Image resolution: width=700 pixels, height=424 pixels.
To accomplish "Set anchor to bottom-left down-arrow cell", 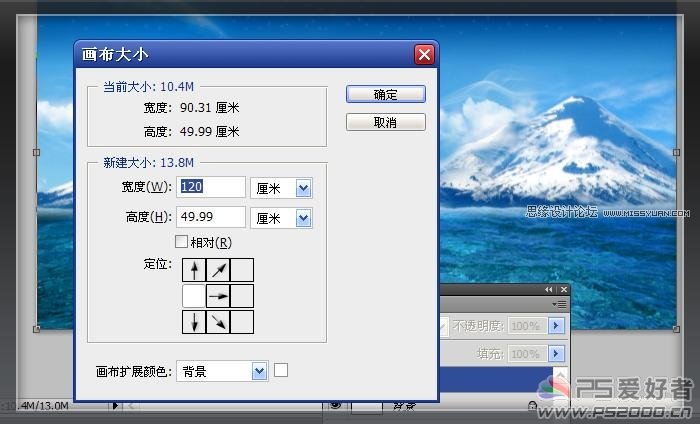I will pyautogui.click(x=194, y=322).
